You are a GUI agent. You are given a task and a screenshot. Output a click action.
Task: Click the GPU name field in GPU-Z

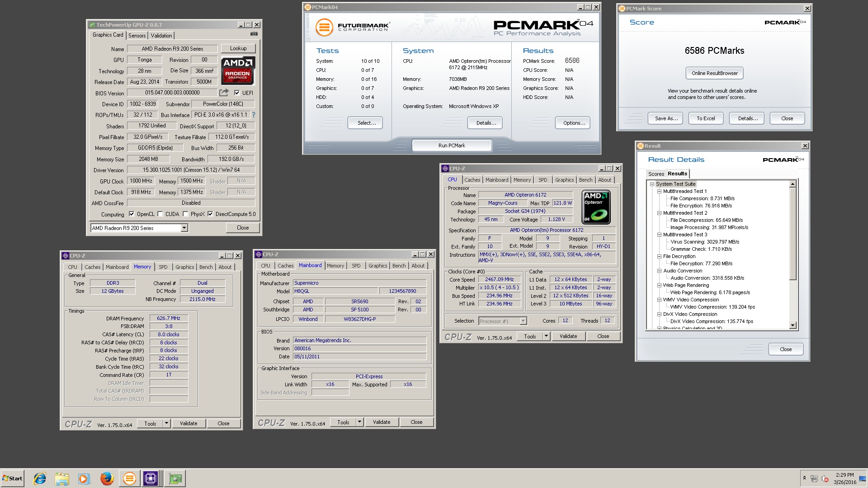click(x=172, y=49)
